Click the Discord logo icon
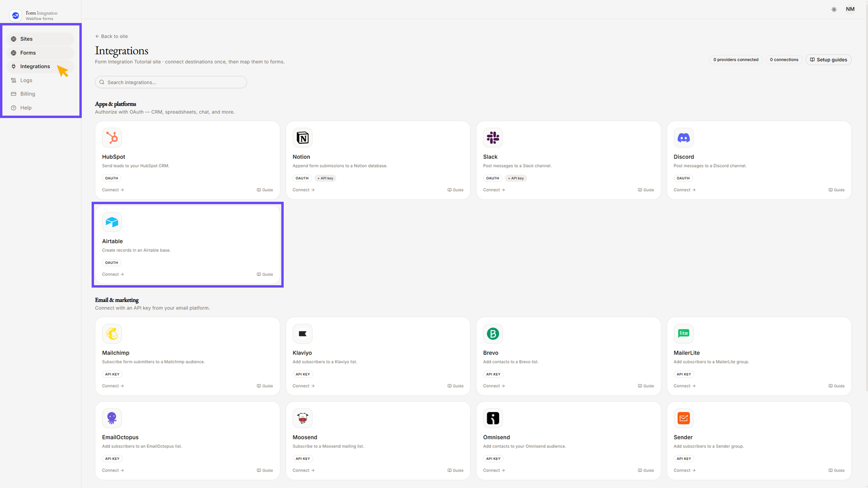Viewport: 868px width, 488px height. click(684, 138)
